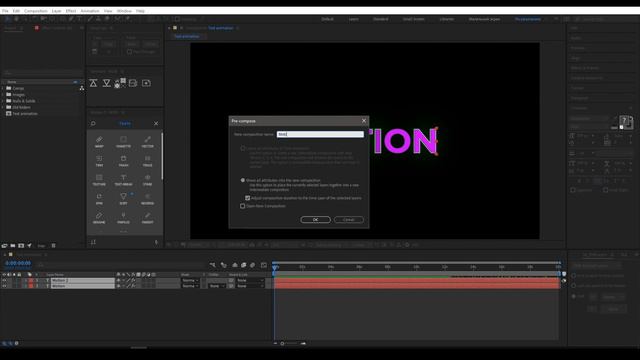640x360 pixels.
Task: Expand the Images folder in Project panel
Action: pyautogui.click(x=3, y=95)
